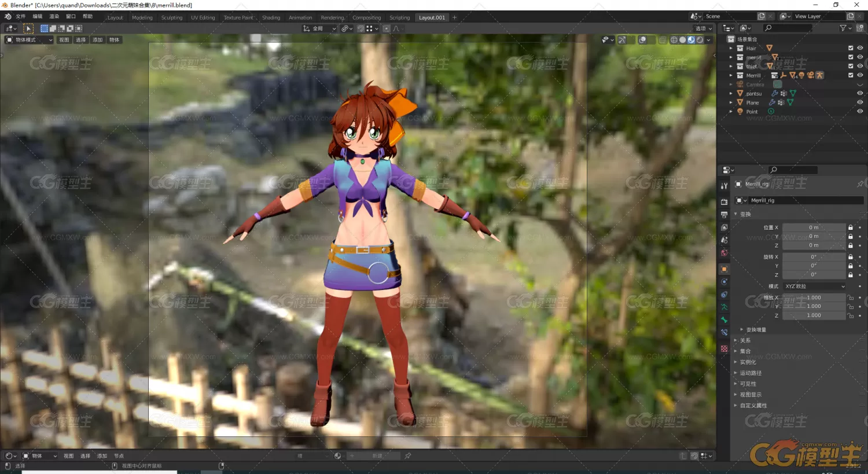Open the object mode dropdown

pos(29,40)
